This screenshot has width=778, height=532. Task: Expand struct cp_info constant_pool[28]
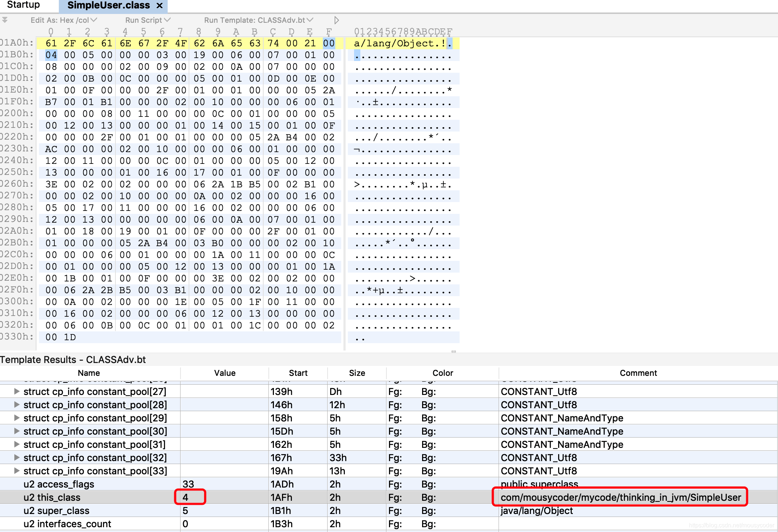click(17, 405)
